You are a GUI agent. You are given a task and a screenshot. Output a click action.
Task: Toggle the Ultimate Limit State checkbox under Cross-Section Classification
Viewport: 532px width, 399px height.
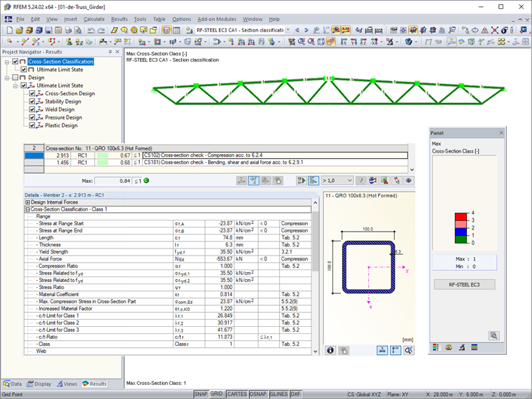[24, 69]
